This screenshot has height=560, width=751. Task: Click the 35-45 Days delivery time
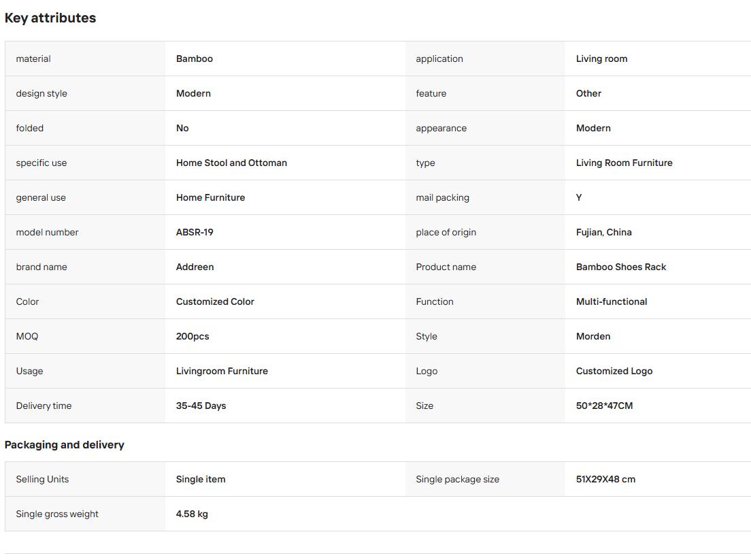[201, 406]
